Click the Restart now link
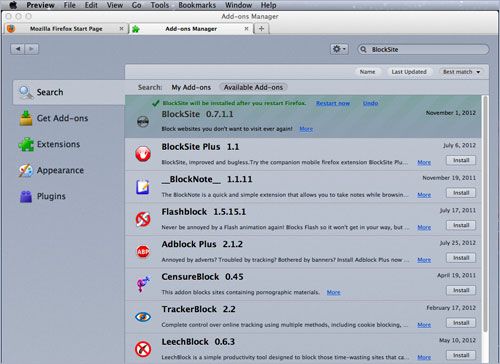Screen dimensions: 500x364 click(333, 103)
